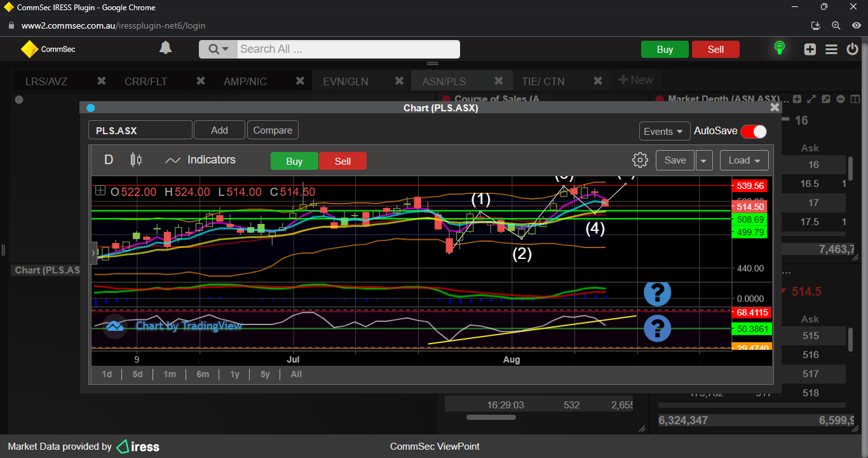Click the add widget plus icon
The height and width of the screenshot is (458, 868).
pos(810,49)
